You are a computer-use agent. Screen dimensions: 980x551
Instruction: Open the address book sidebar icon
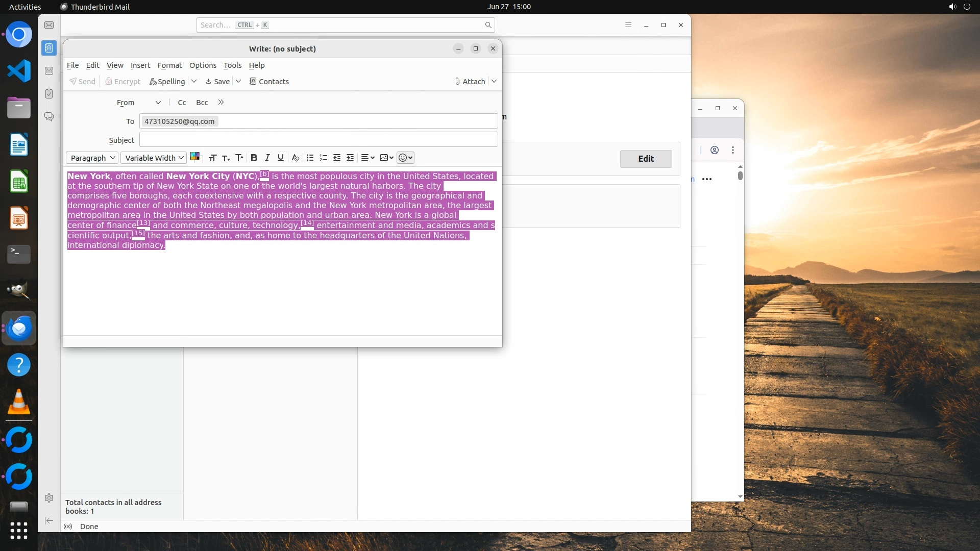point(49,48)
